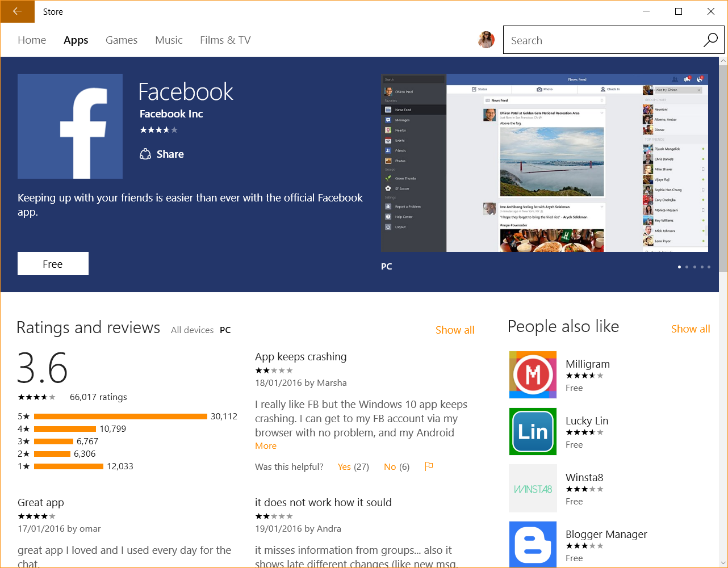Screen dimensions: 728x568
Task: Click the 3.6 average rating number
Action: point(43,368)
